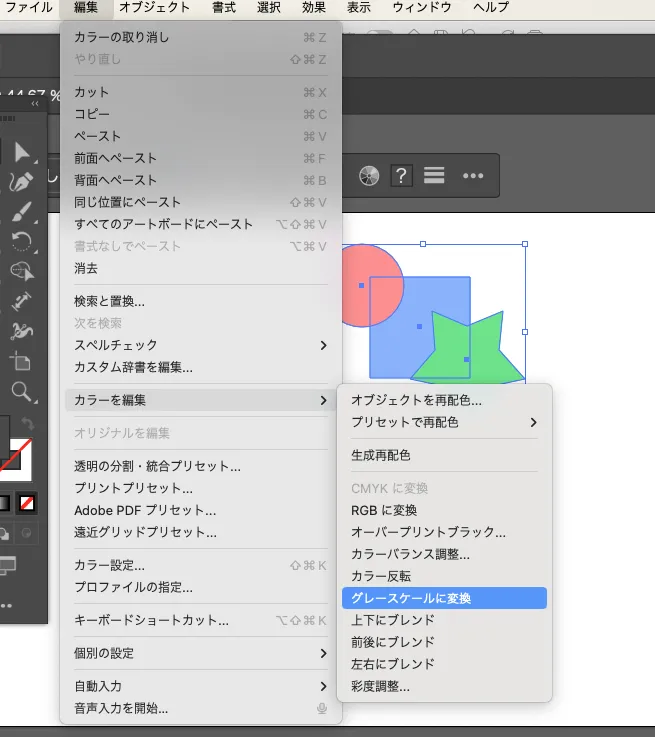Screen dimensions: 655x737
Task: Choose すべてのアートボードにペースト item
Action: (x=201, y=224)
